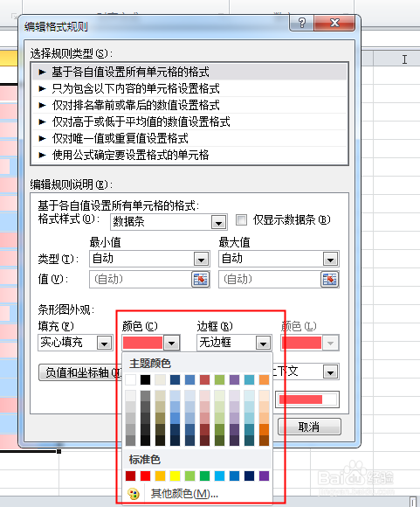This screenshot has height=507, width=420.
Task: Choose 其他颜色(M)... option
Action: [x=184, y=494]
